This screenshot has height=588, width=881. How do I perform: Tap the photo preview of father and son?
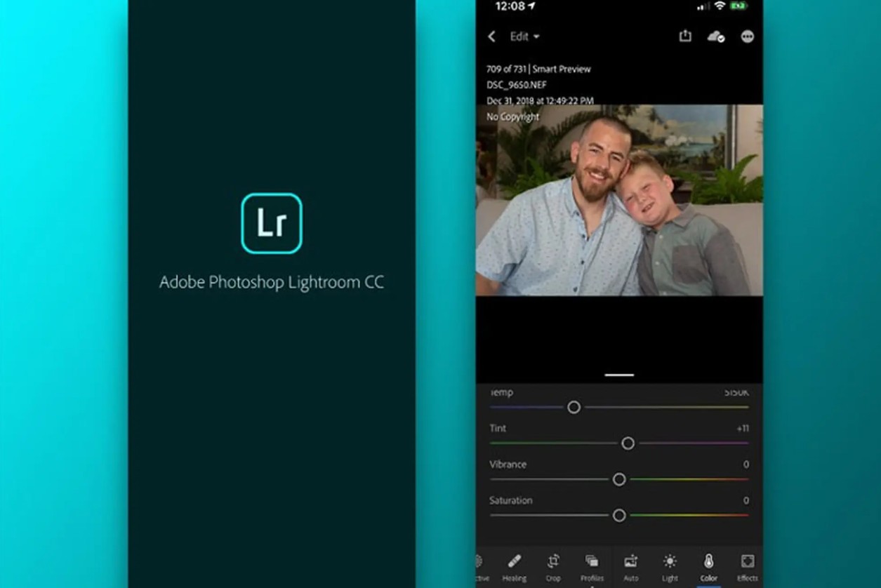619,211
